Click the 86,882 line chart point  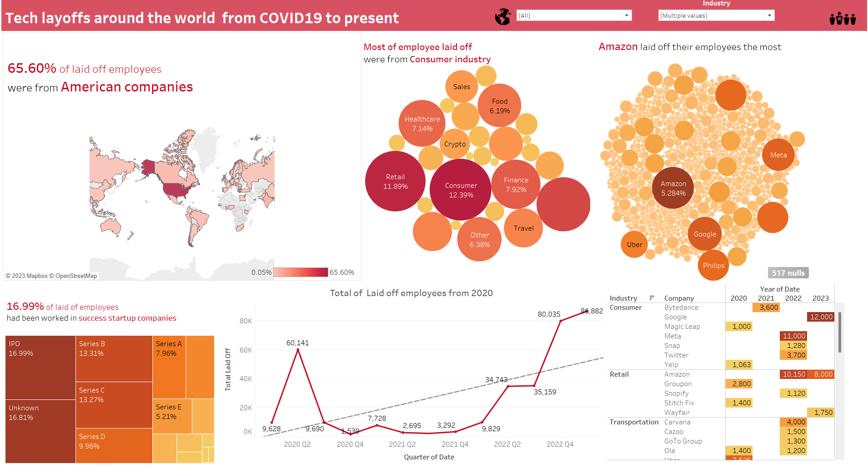tap(586, 311)
